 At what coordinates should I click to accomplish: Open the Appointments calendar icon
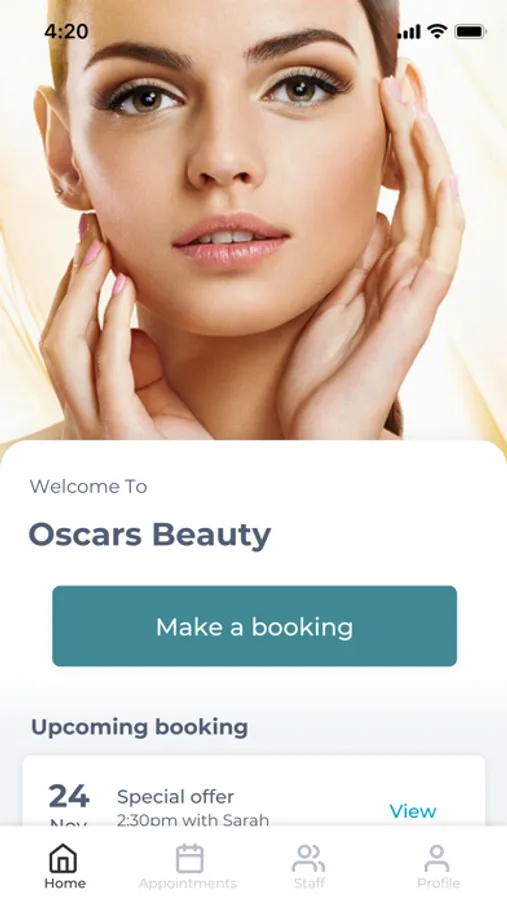click(x=189, y=858)
